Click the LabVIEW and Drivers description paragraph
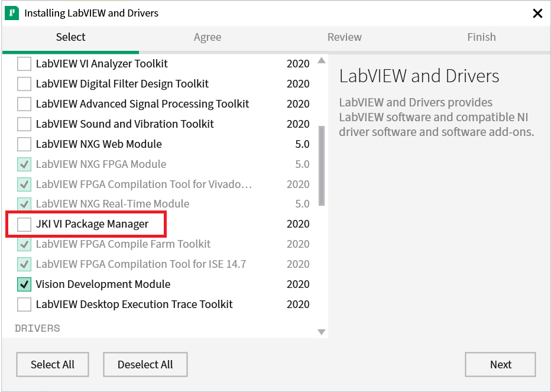 click(436, 117)
